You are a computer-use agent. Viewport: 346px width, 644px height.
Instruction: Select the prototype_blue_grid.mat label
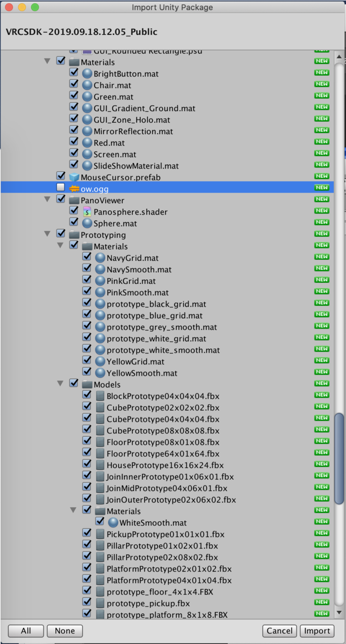click(155, 316)
